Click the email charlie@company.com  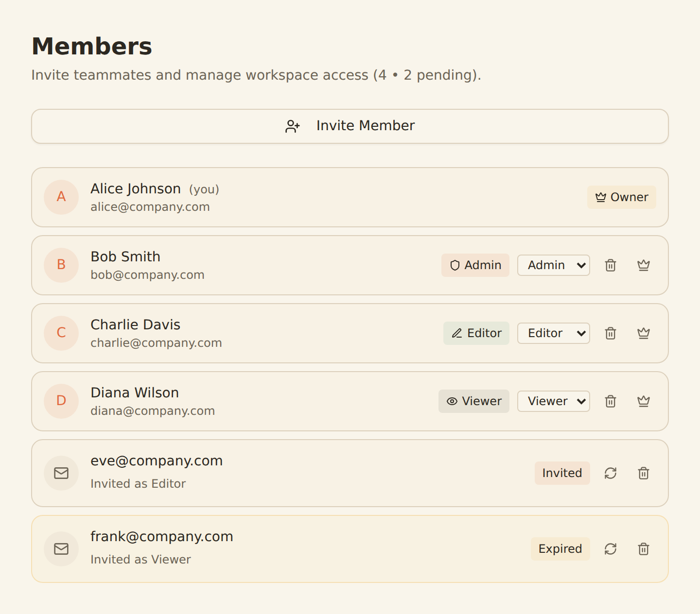click(x=156, y=343)
